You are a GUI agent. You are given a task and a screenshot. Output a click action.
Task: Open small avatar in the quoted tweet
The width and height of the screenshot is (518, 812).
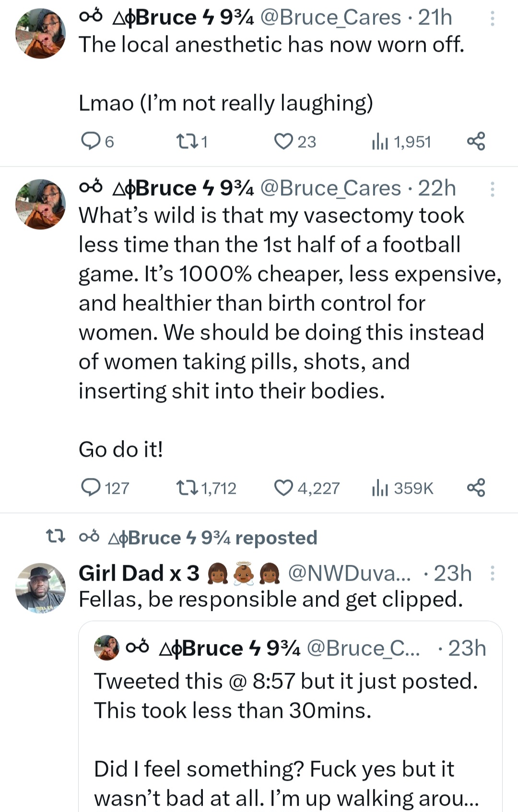pos(106,648)
